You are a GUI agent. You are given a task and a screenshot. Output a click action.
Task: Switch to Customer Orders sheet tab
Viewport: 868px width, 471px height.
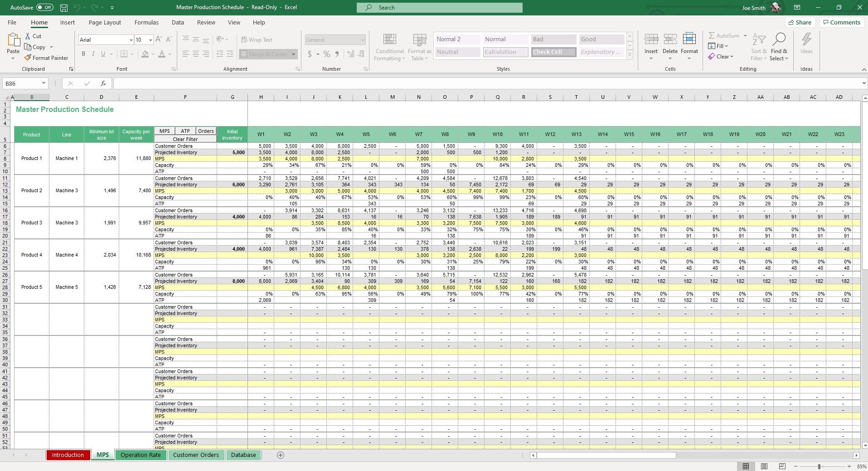[x=196, y=455]
